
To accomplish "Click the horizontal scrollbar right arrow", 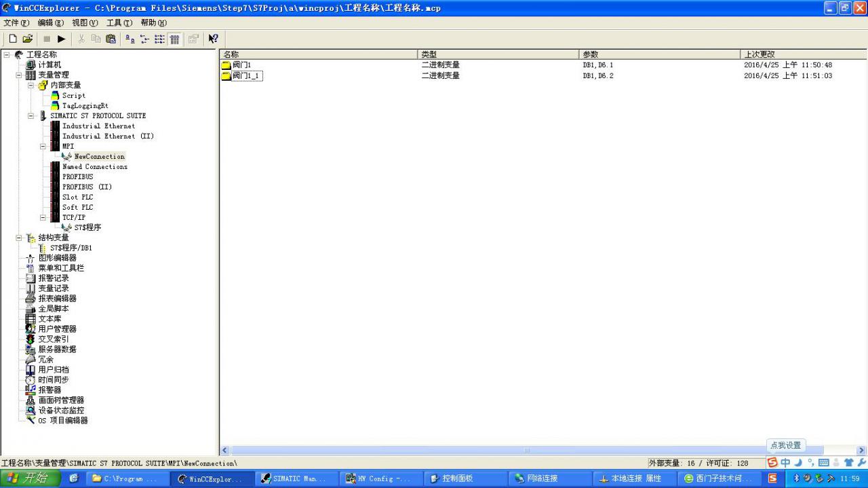I will pos(861,451).
